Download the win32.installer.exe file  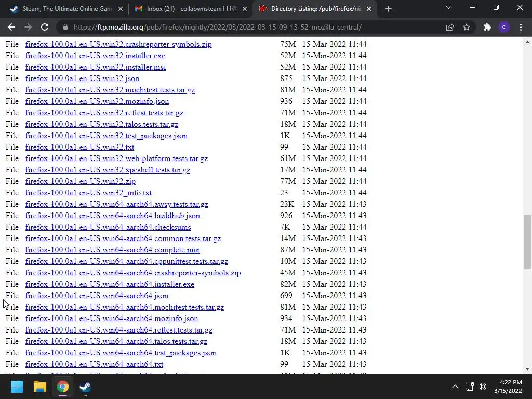[x=95, y=56]
